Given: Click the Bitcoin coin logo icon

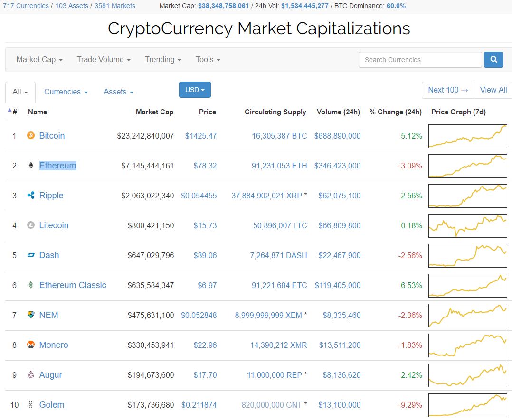Looking at the screenshot, I should point(31,136).
